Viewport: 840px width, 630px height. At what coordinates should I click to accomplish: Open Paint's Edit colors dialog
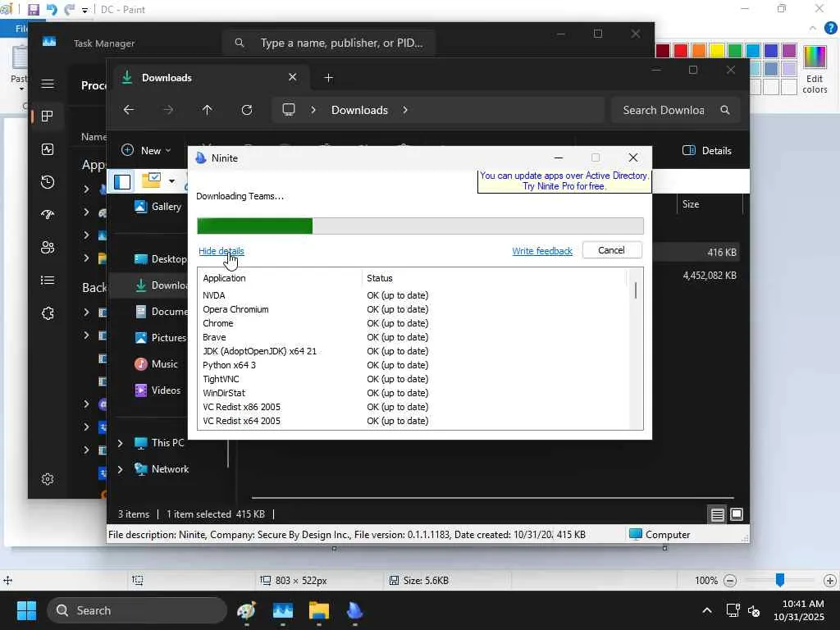pyautogui.click(x=815, y=70)
